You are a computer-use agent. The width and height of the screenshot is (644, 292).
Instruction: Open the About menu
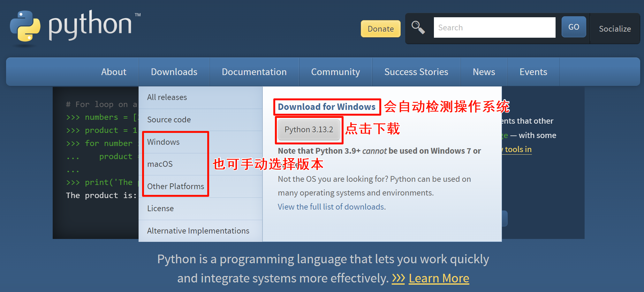click(114, 72)
